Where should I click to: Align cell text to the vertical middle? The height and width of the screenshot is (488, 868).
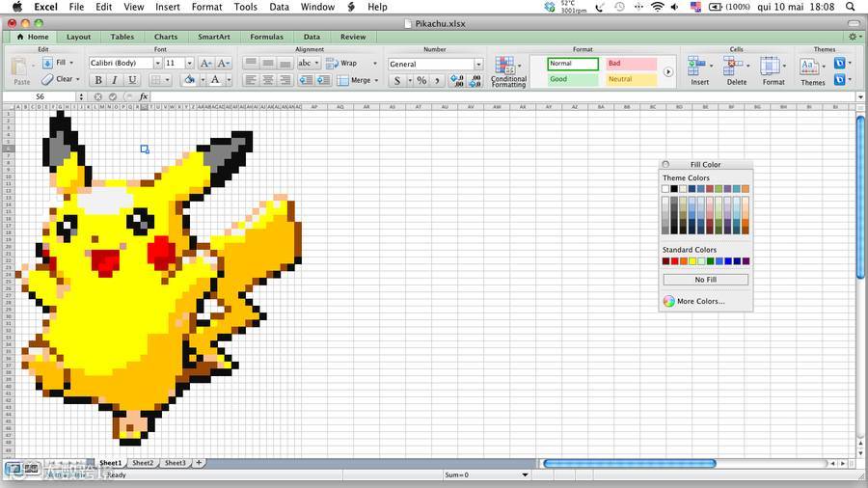(268, 63)
